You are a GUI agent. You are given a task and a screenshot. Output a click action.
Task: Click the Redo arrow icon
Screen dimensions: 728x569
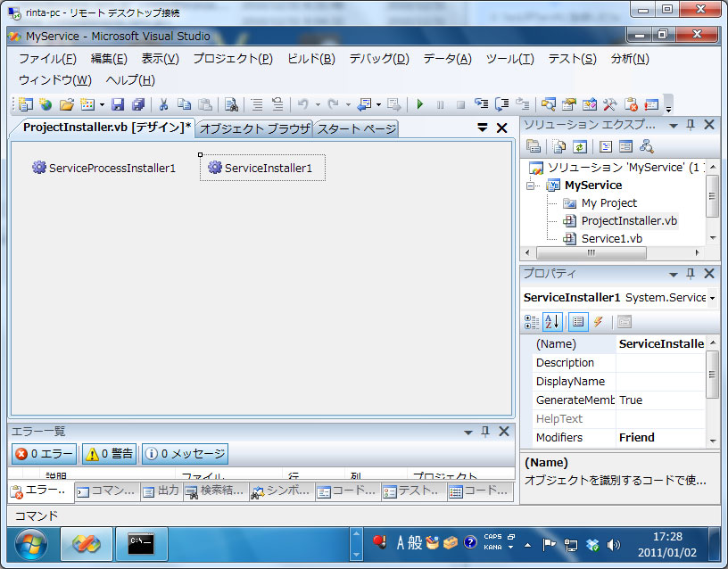click(x=333, y=104)
